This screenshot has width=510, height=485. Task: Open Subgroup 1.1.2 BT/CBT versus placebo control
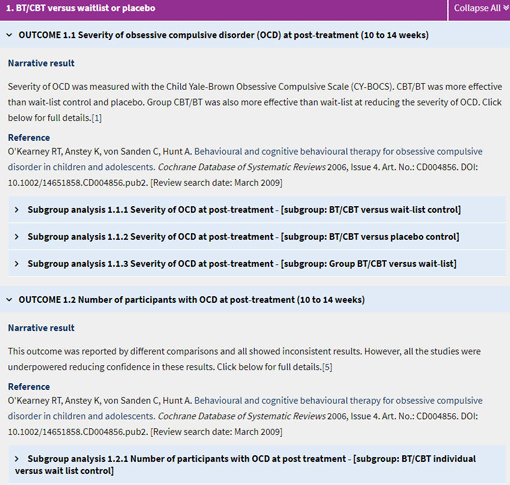click(257, 237)
